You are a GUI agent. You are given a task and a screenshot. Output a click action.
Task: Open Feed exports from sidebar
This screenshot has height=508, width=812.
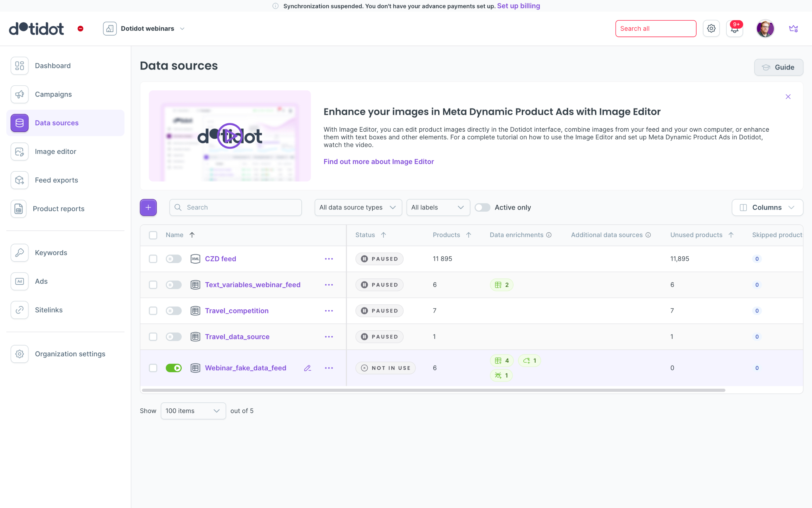point(56,180)
